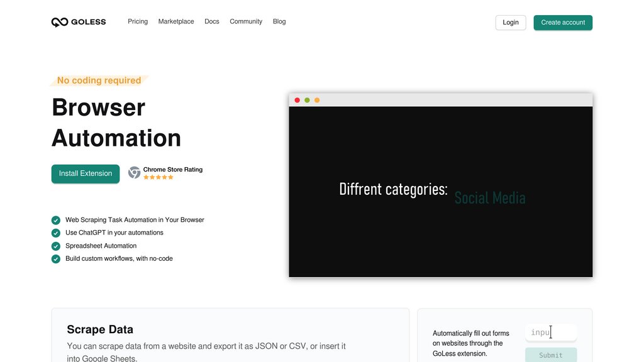
Task: Click the 'Use ChatGPT in your automations' text
Action: pyautogui.click(x=114, y=233)
